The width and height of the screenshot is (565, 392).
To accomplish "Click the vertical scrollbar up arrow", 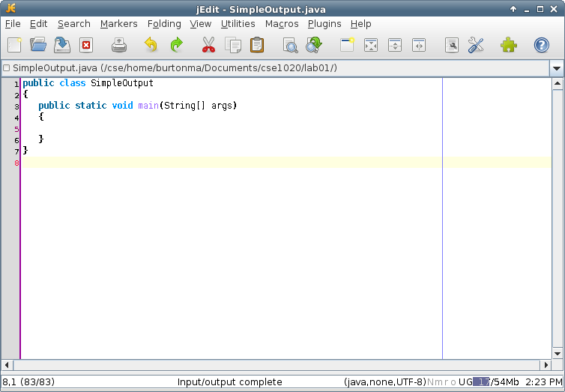I will [558, 84].
